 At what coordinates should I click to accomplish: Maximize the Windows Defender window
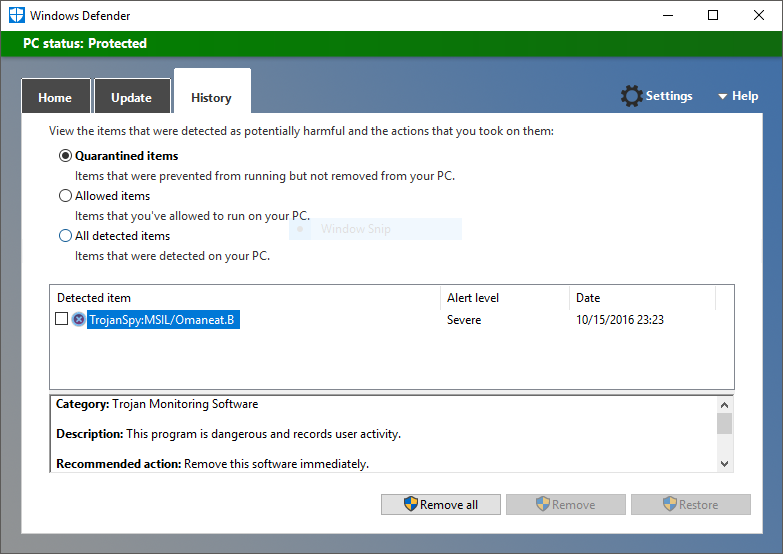(x=713, y=15)
